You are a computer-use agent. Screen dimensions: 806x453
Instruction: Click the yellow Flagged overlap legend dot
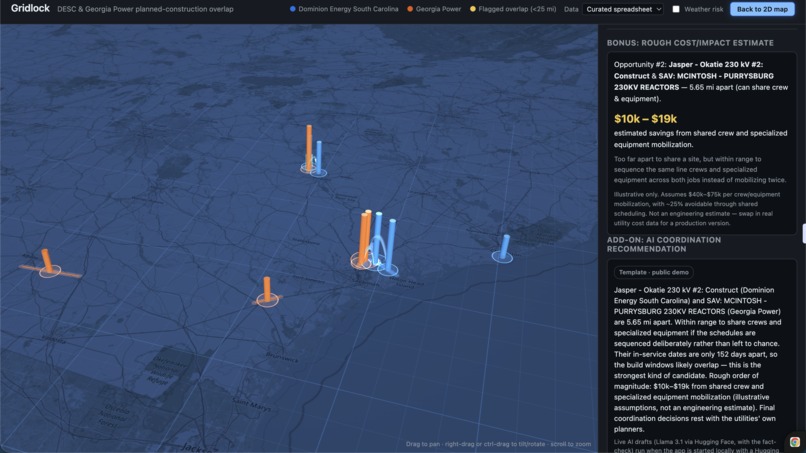pos(472,9)
